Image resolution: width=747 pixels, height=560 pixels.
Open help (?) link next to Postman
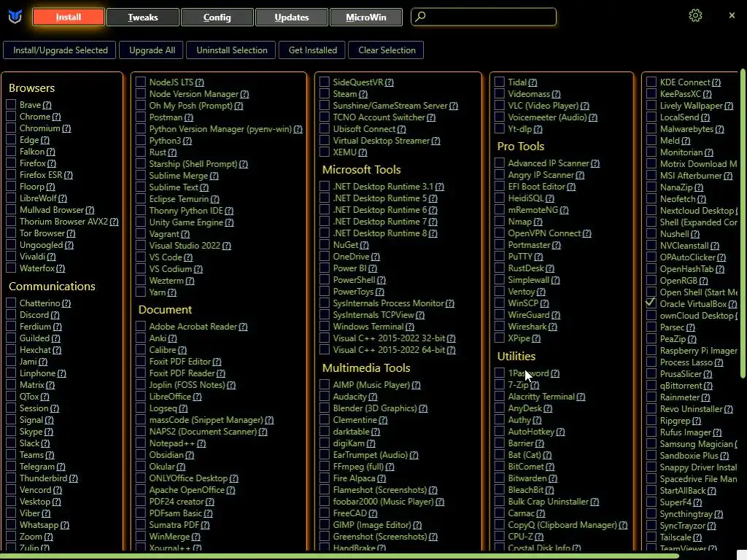[189, 117]
